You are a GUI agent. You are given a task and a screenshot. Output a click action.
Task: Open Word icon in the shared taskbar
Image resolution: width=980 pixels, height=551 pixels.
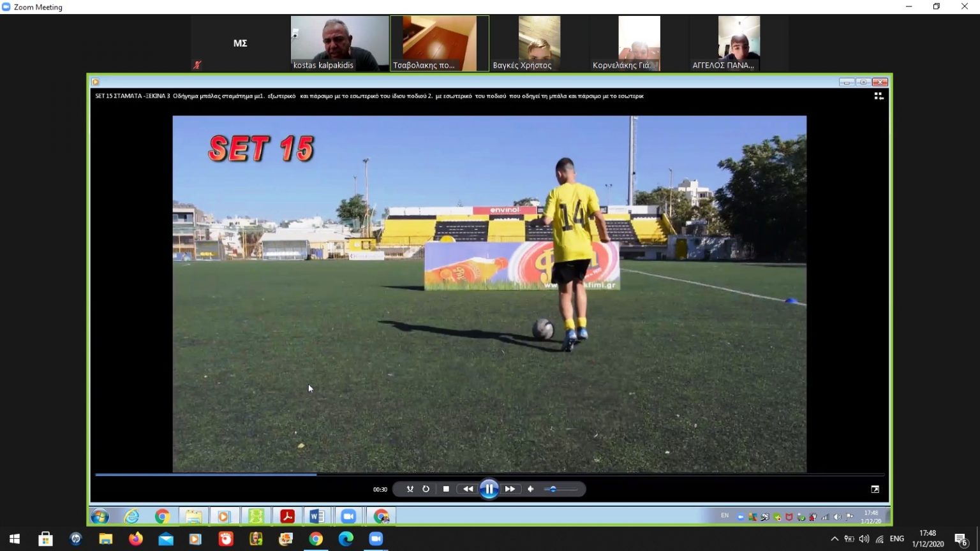tap(316, 516)
